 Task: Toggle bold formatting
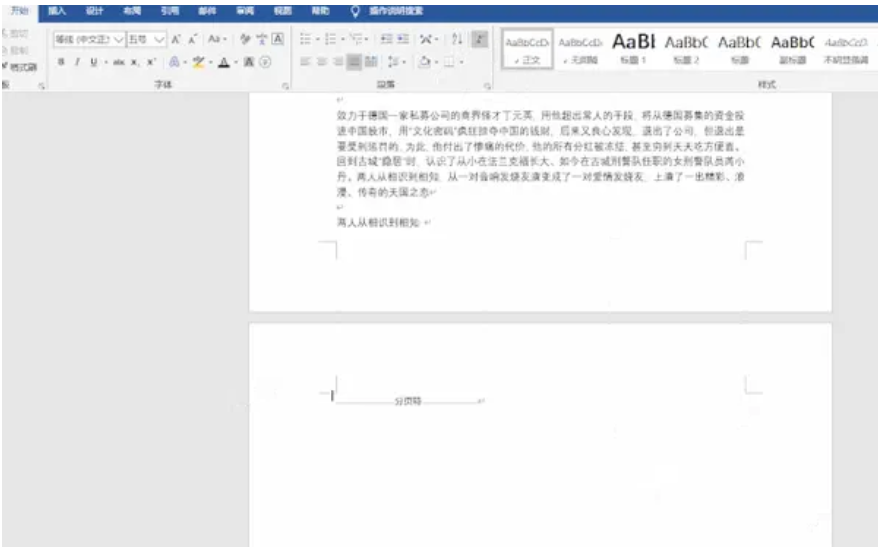[61, 62]
